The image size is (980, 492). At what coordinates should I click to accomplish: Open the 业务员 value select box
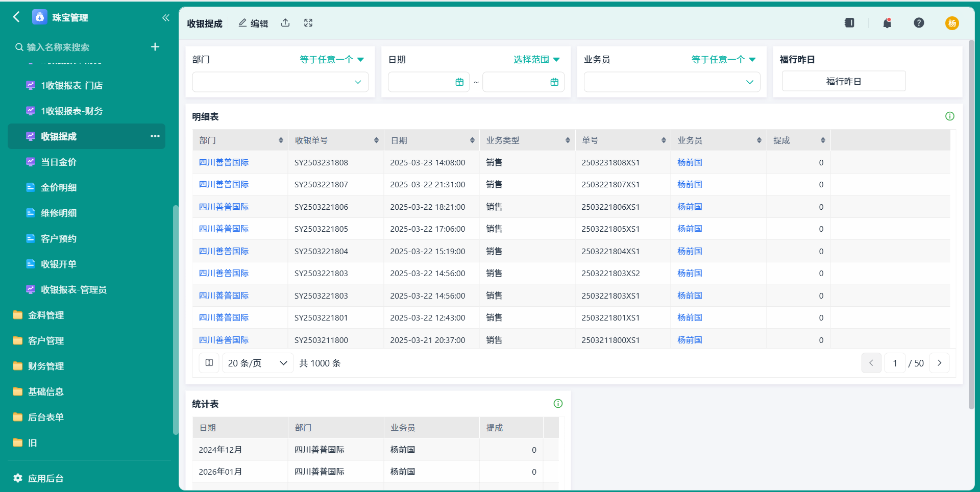pyautogui.click(x=672, y=82)
